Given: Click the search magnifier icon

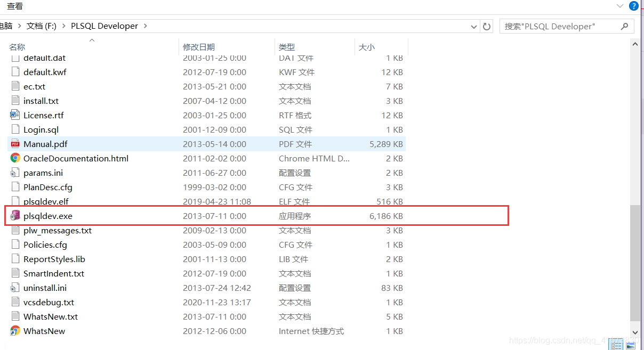Looking at the screenshot, I should (x=625, y=26).
